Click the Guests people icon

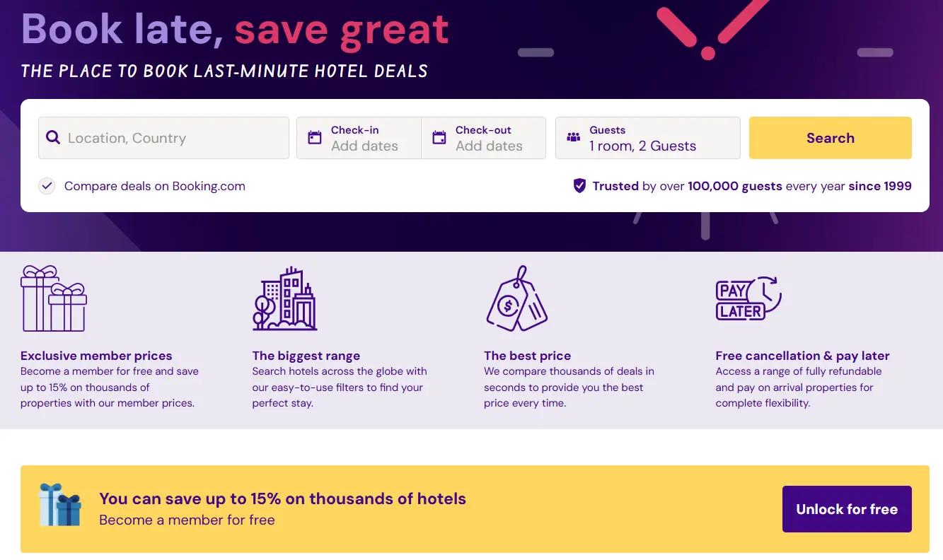[x=574, y=138]
